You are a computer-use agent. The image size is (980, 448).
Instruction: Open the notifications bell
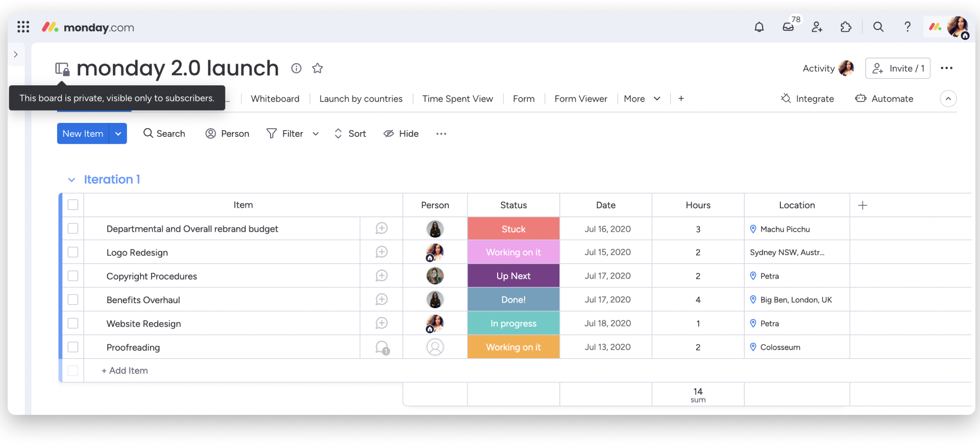(759, 27)
